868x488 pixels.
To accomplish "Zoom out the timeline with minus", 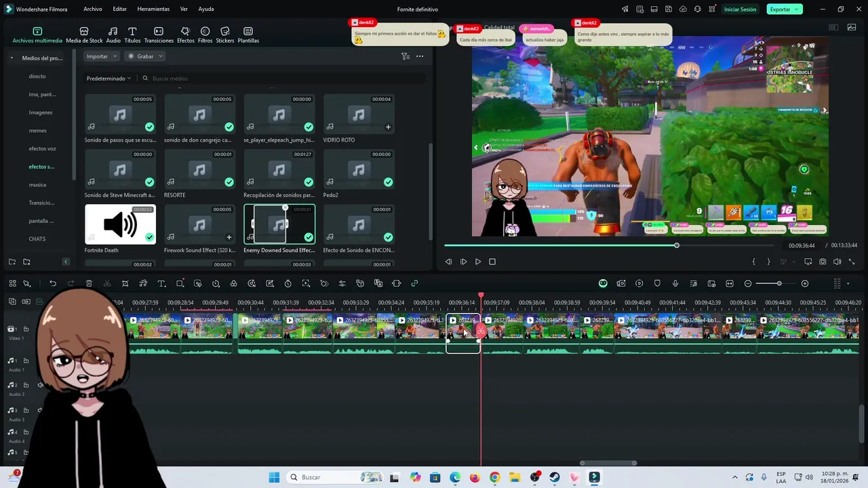I will [x=748, y=283].
